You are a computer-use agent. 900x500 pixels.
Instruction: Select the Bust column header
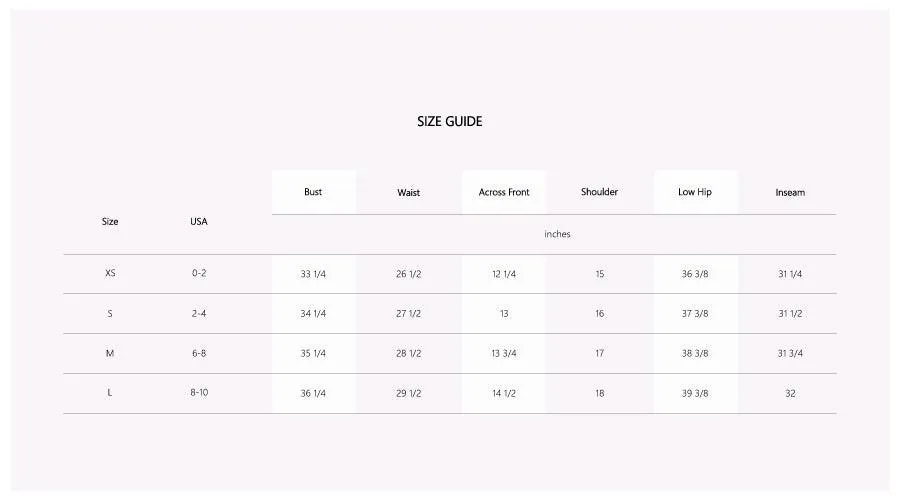coord(313,192)
